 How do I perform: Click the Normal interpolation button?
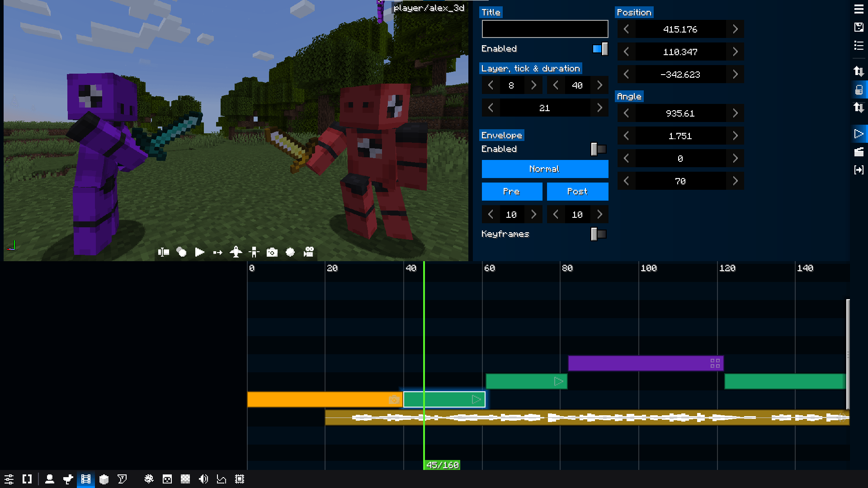click(x=545, y=169)
